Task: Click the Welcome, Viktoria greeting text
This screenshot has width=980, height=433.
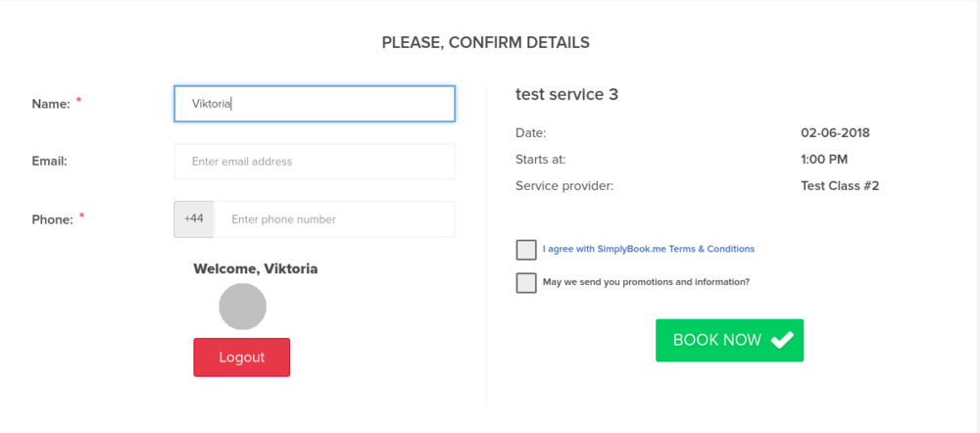Action: click(x=256, y=268)
